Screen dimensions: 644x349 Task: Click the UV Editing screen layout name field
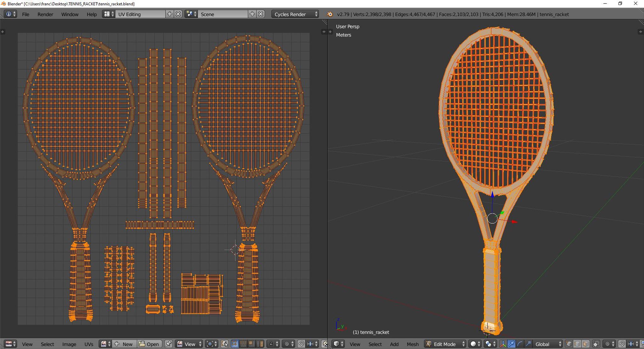(x=141, y=14)
